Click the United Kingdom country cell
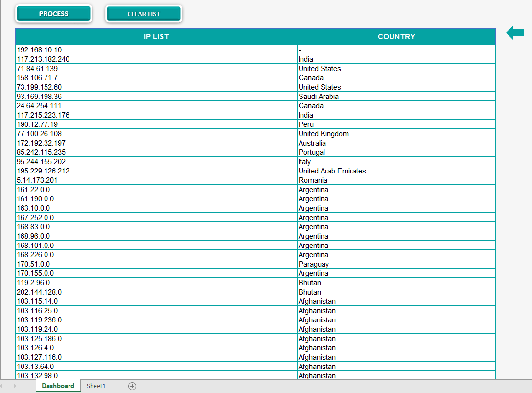 pos(396,134)
